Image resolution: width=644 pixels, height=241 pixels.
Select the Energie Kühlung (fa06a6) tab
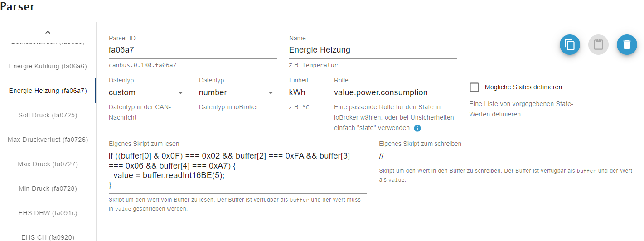[x=48, y=66]
